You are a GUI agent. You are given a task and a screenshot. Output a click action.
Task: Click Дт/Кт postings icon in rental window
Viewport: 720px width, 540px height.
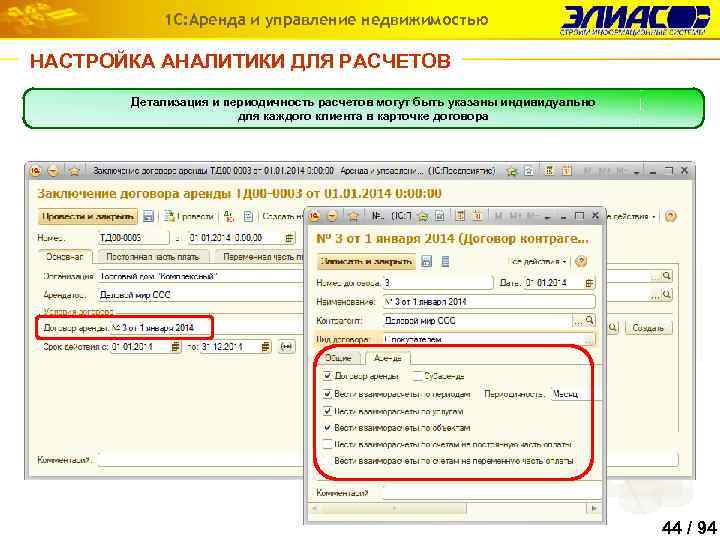coord(229,216)
